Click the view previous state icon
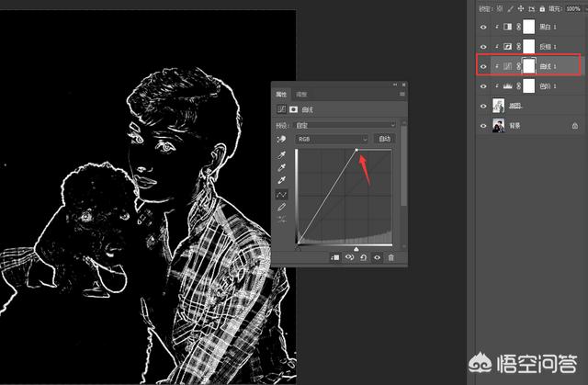Screen dimensions: 588x385 [x=349, y=258]
